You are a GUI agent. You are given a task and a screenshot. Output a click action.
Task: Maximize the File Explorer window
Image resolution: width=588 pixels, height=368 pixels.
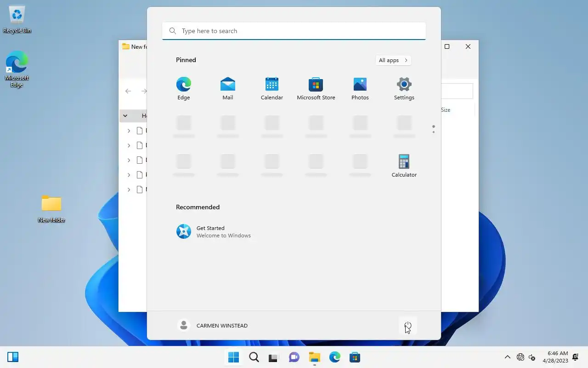(447, 46)
